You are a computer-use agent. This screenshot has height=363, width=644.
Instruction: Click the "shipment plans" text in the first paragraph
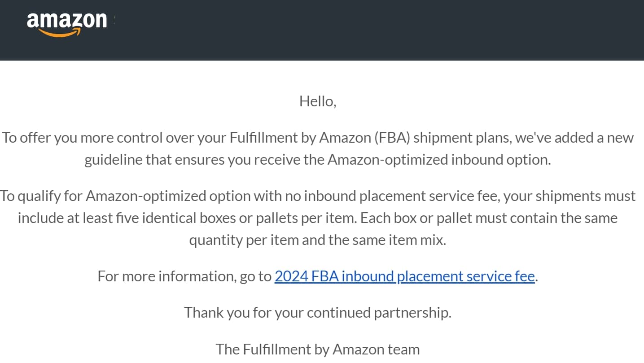[462, 137]
